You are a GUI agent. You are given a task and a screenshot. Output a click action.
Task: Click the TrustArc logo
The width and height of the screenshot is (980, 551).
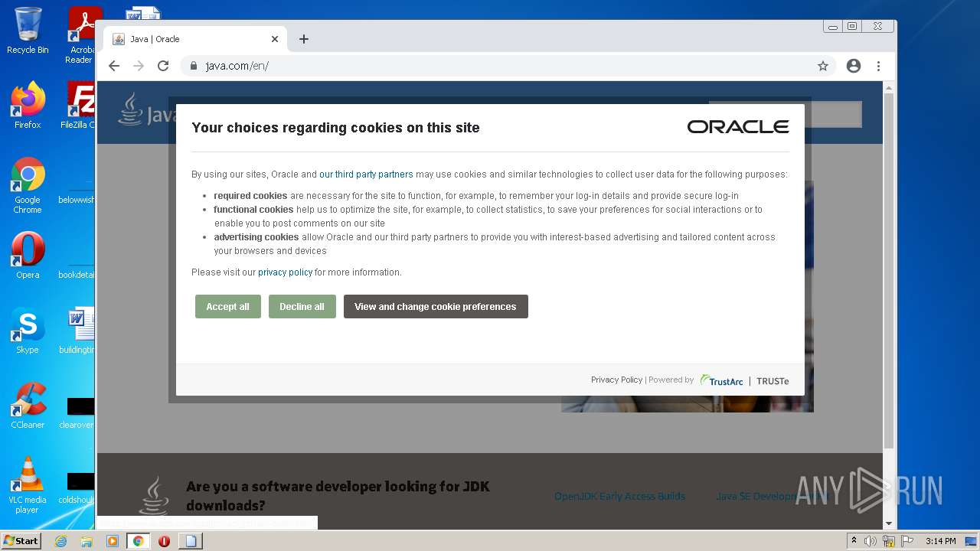click(721, 380)
